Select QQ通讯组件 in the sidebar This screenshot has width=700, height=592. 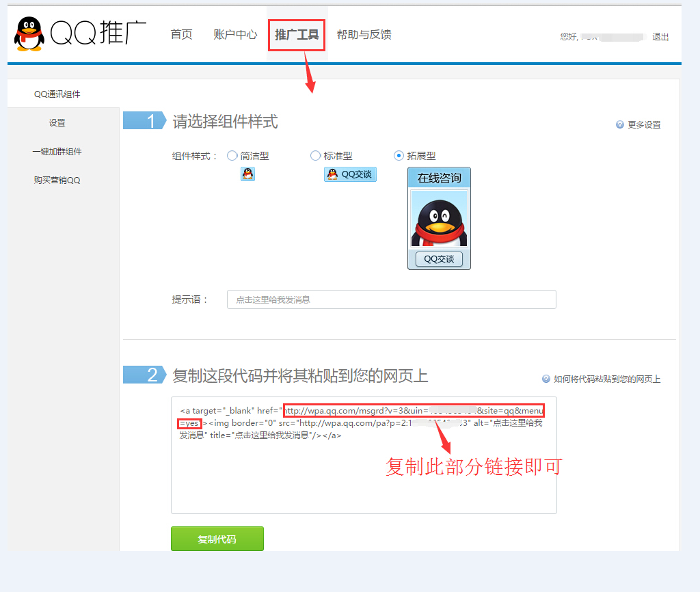coord(57,94)
